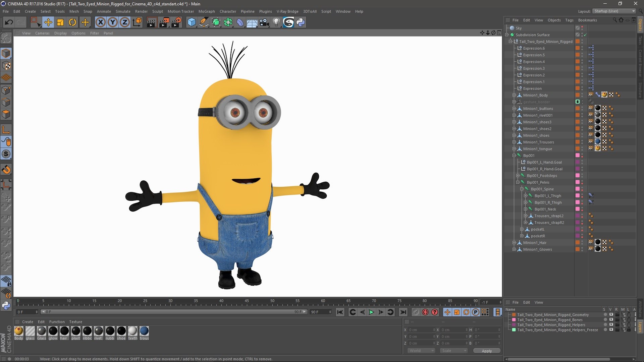644x362 pixels.
Task: Expand Bip001_Neck node
Action: [525, 209]
